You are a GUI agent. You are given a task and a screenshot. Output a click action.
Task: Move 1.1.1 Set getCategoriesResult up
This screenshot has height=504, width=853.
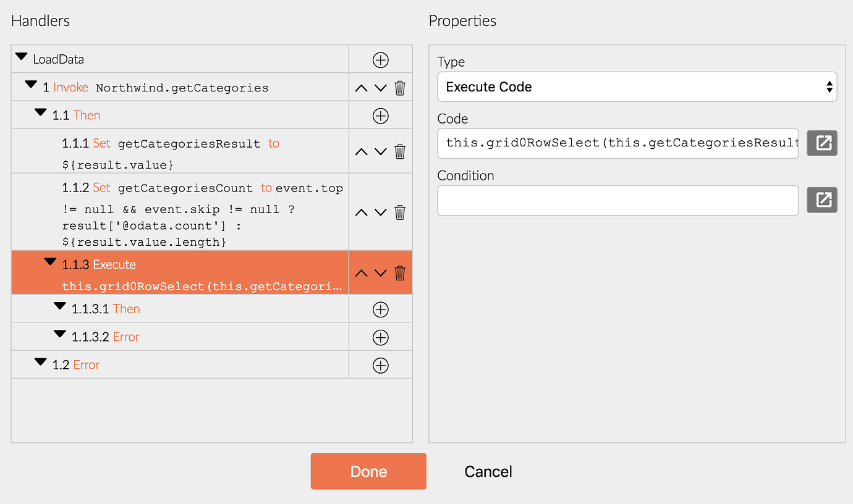coord(362,152)
